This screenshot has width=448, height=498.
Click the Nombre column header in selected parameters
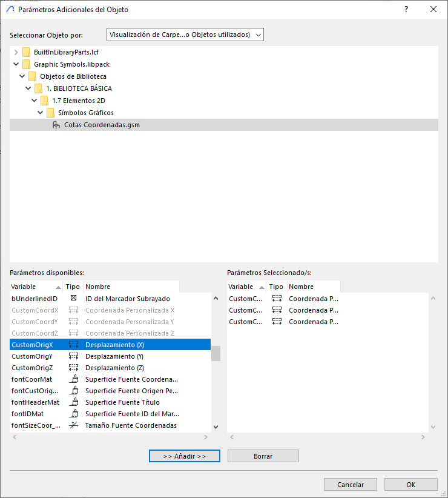312,287
